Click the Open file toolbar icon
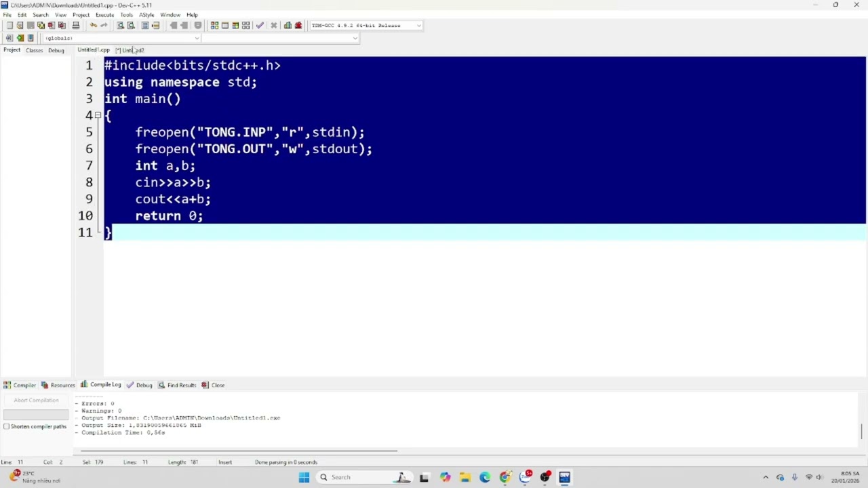The height and width of the screenshot is (488, 868). [x=20, y=25]
